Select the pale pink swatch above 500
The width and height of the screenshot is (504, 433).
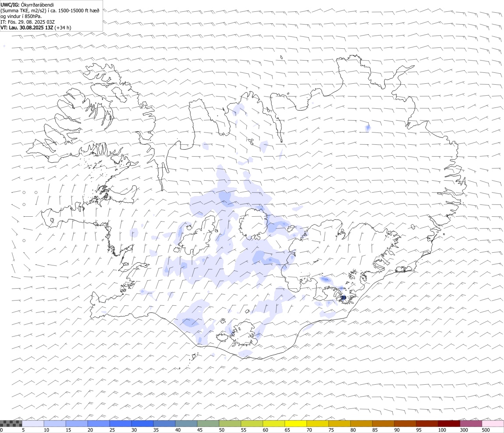(x=493, y=423)
